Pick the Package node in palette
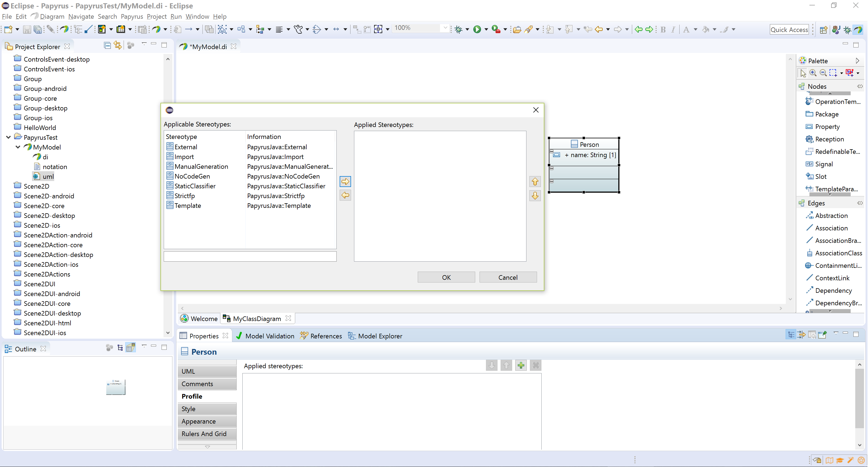The width and height of the screenshot is (868, 467). click(x=827, y=114)
